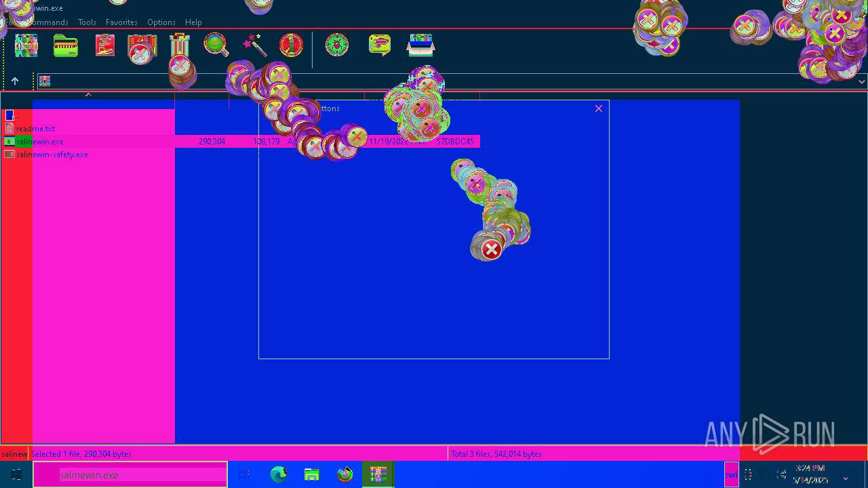Open File Explorer from the taskbar
This screenshot has width=868, height=488.
(x=312, y=474)
